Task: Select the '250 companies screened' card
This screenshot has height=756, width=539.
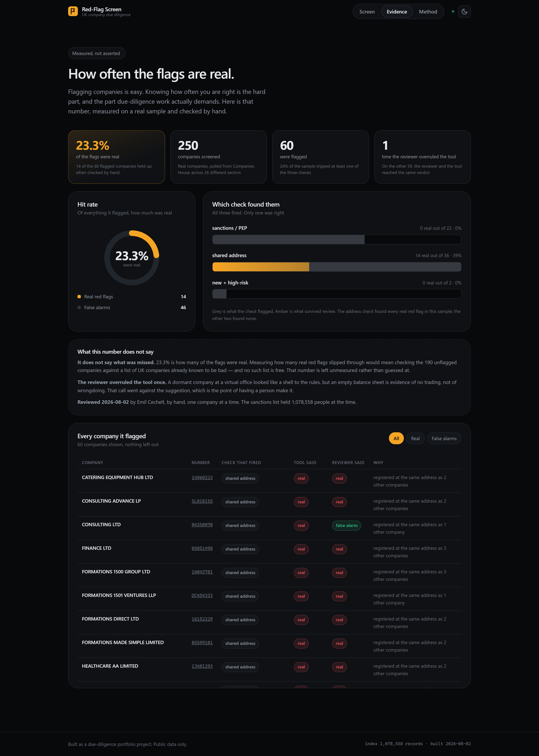Action: click(x=218, y=157)
